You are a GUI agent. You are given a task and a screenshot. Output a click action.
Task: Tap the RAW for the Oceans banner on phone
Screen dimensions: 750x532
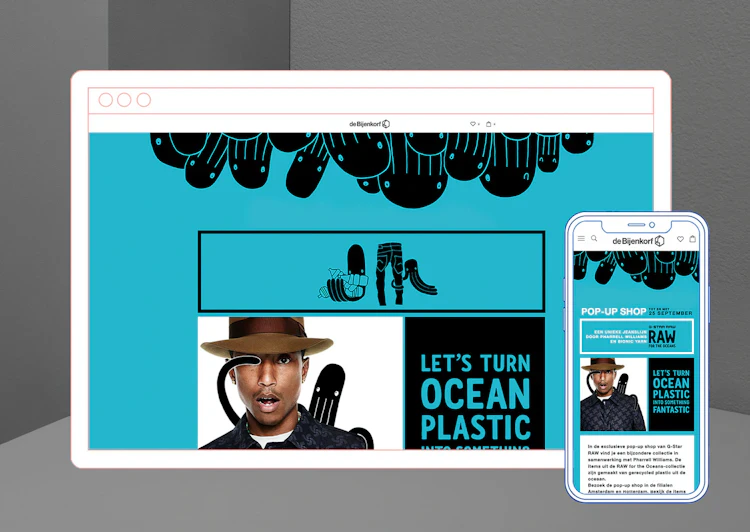[x=637, y=336]
